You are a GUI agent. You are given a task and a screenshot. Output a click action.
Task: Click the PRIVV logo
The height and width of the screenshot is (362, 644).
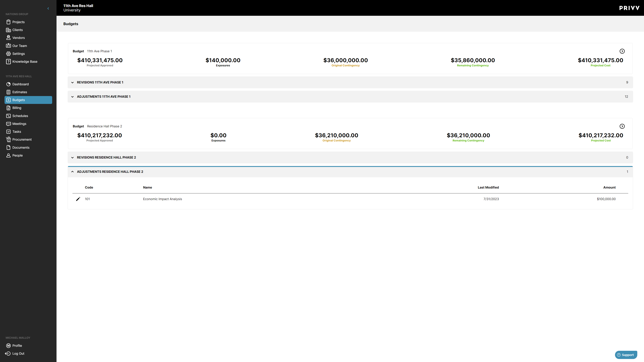click(x=629, y=8)
